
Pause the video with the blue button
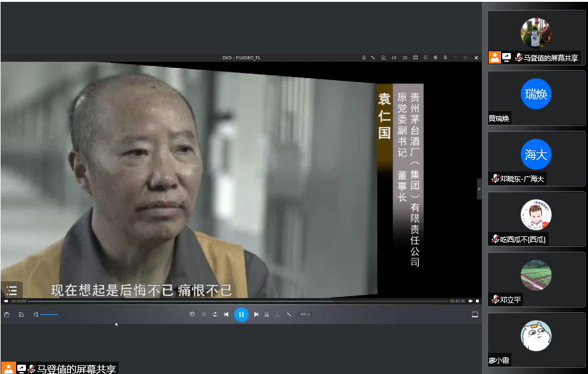241,314
